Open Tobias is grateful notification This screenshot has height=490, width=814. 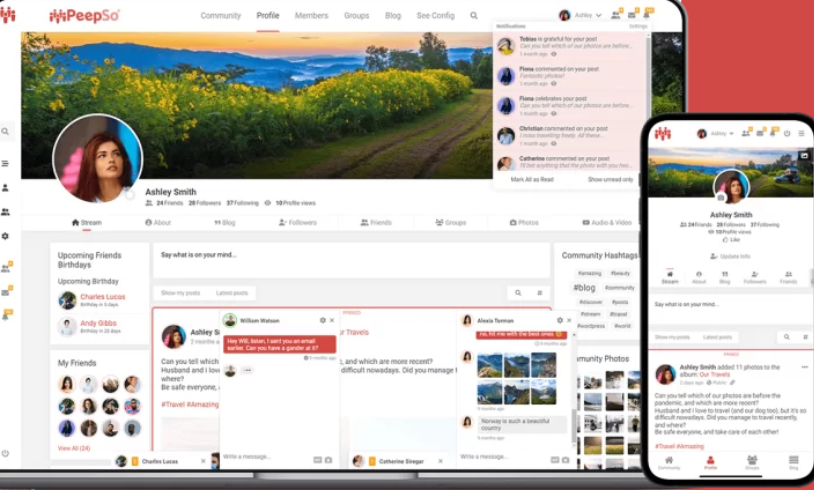tap(570, 46)
